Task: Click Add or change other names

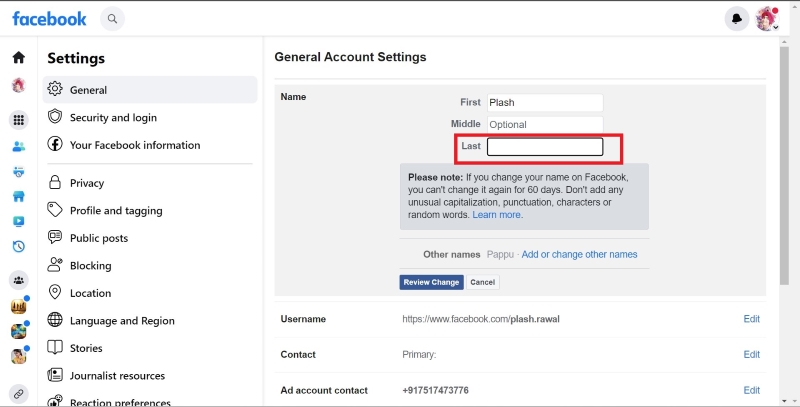Action: coord(579,254)
